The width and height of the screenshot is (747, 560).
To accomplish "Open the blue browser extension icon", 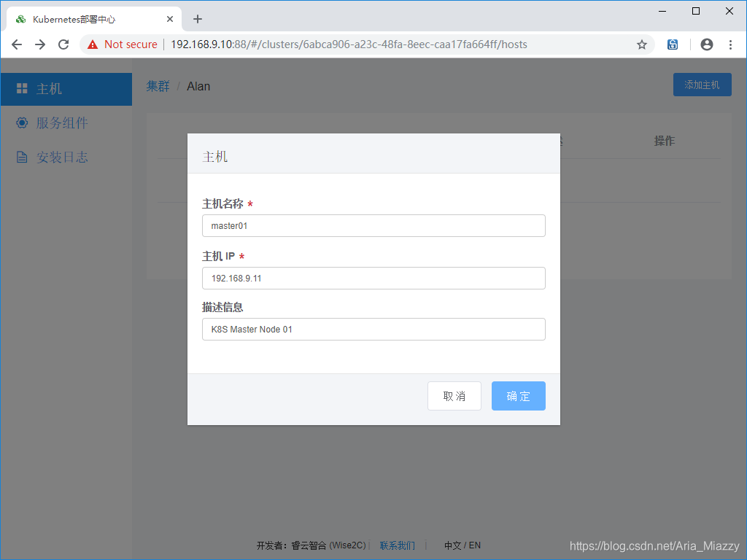I will coord(672,44).
